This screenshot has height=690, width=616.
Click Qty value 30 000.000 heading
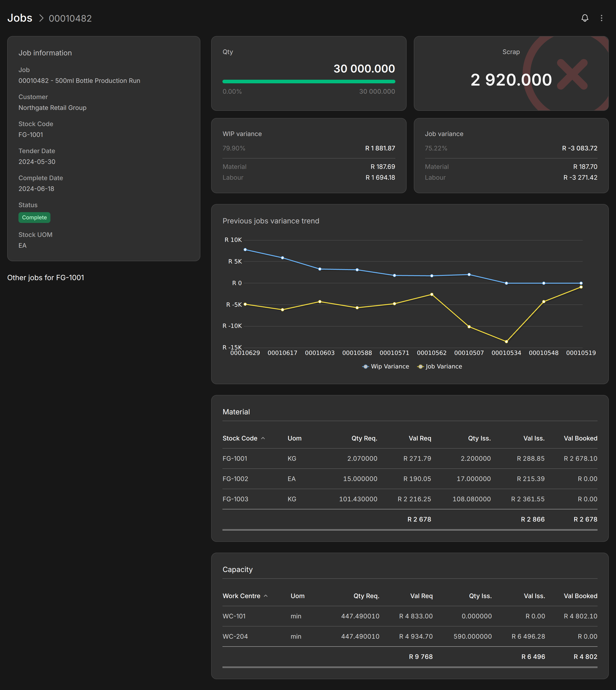(x=364, y=69)
